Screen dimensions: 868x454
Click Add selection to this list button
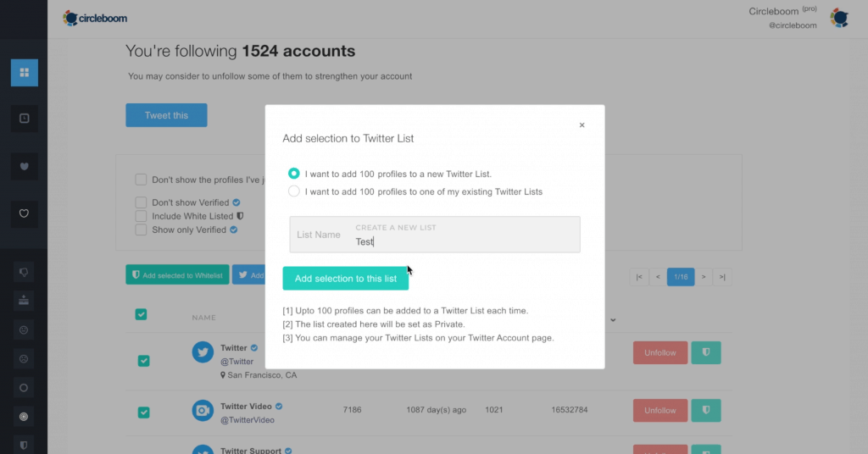point(346,279)
